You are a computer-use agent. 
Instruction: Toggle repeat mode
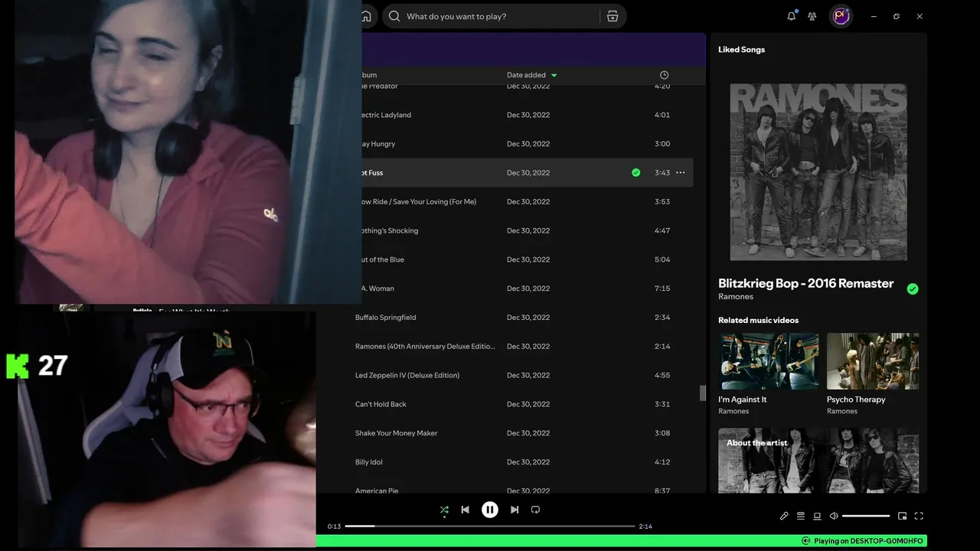tap(535, 510)
